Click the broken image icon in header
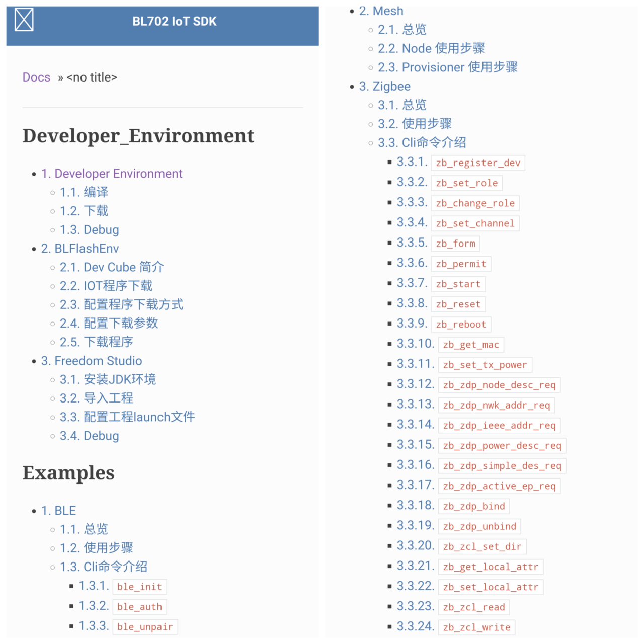Viewport: 644px width, 644px height. [24, 20]
